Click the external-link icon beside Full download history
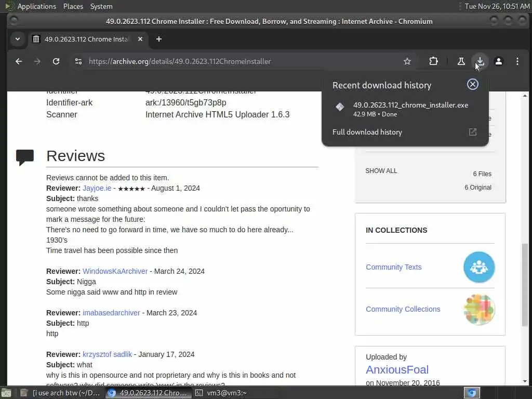532x399 pixels. (x=473, y=132)
